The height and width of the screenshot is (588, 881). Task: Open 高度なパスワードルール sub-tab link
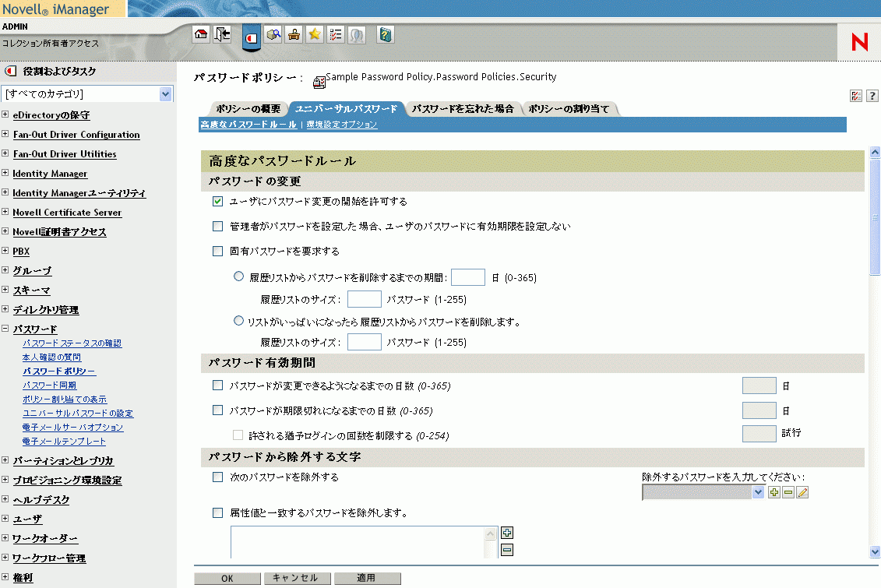coord(248,125)
